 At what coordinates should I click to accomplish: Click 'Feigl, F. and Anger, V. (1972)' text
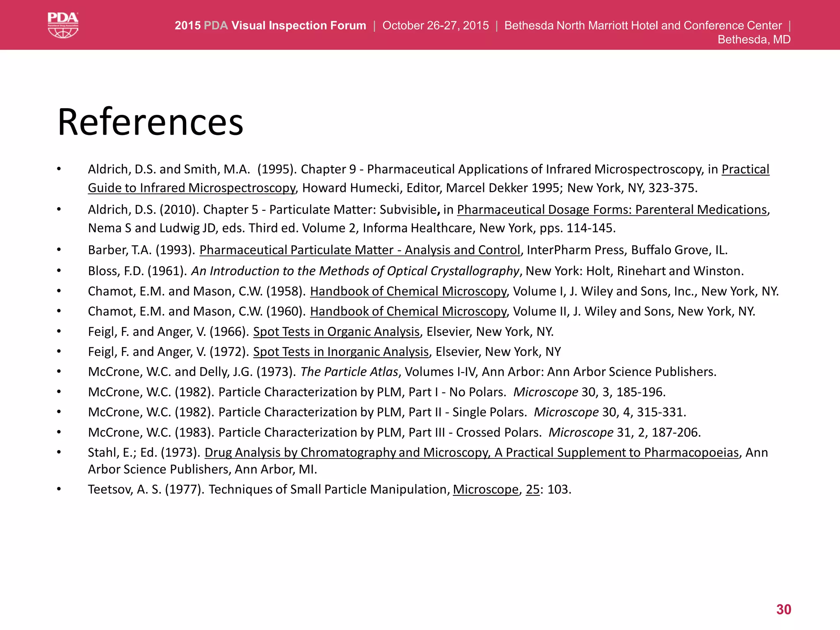click(x=169, y=352)
